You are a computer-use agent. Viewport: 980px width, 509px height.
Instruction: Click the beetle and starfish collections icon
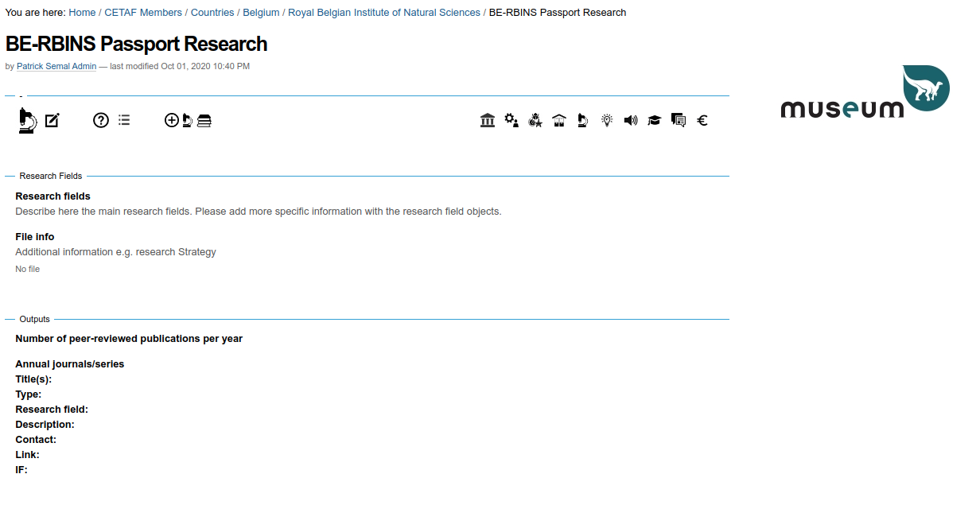(535, 121)
